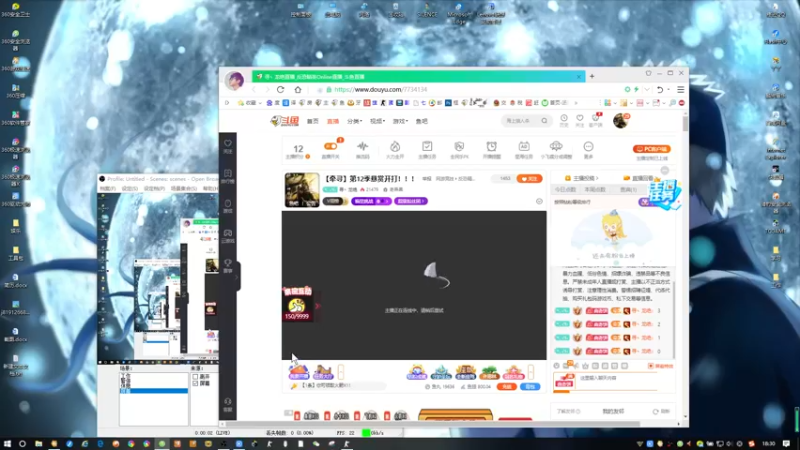The image size is (800, 450).
Task: Open a new browser tab
Action: click(592, 77)
